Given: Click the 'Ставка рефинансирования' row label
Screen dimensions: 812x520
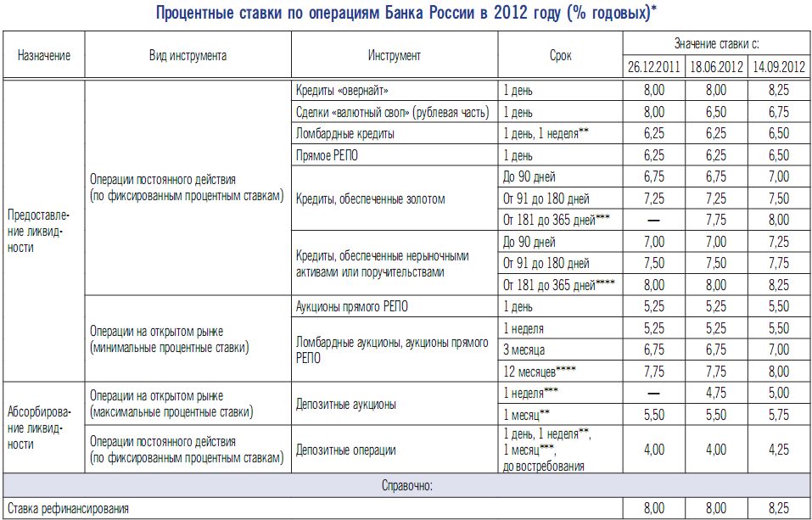Looking at the screenshot, I should (68, 509).
